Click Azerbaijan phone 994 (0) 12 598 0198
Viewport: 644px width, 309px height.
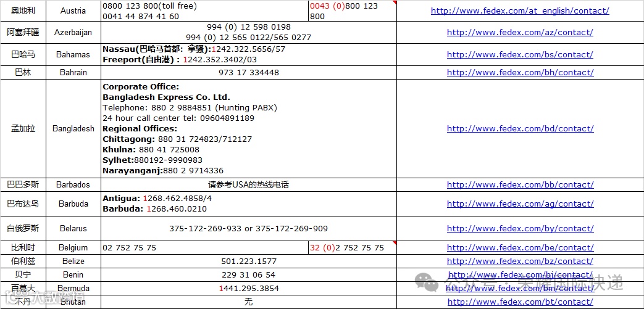tap(249, 27)
